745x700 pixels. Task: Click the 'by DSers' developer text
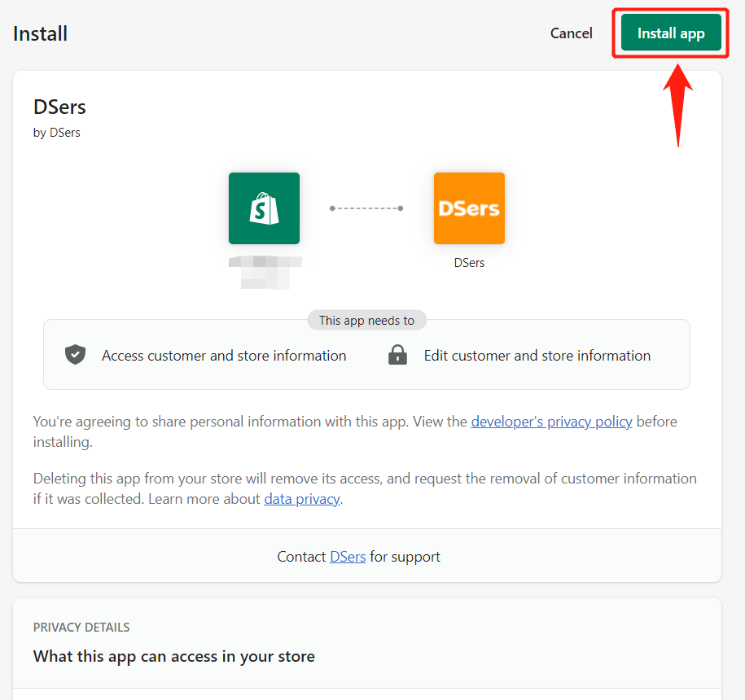[56, 133]
